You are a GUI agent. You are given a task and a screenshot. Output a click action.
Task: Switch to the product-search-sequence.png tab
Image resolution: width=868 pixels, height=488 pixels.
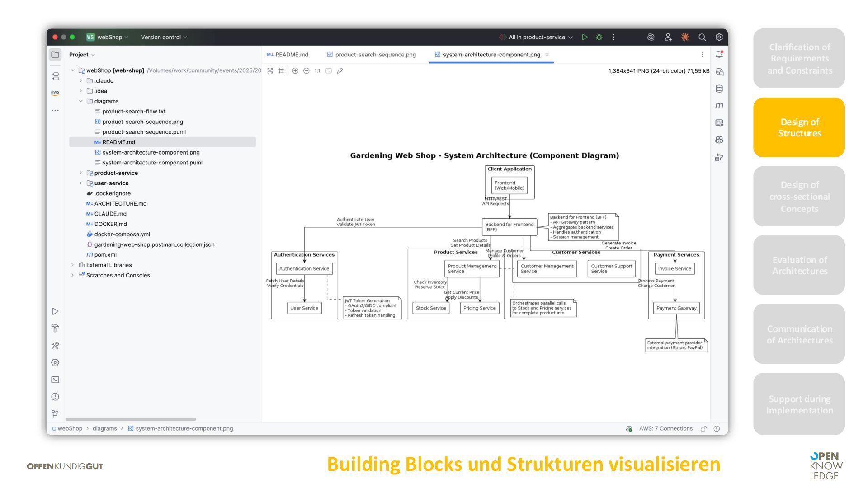tap(371, 55)
